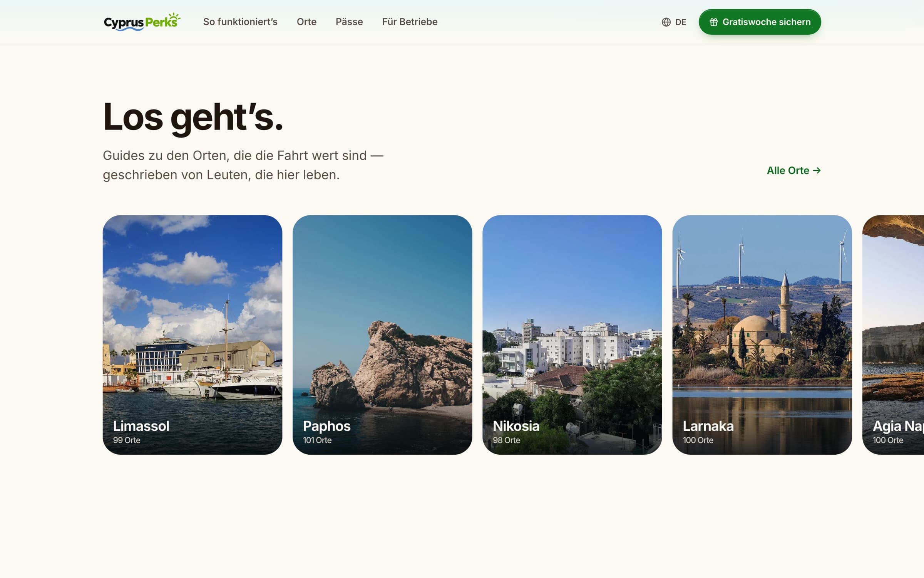Follow the Alle Orte link
The width and height of the screenshot is (924, 578).
793,170
